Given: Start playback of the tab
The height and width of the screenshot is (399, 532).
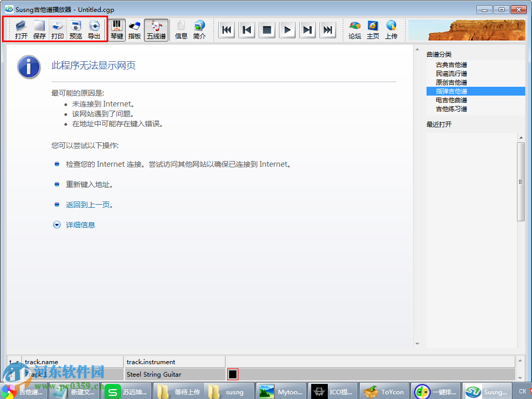Looking at the screenshot, I should 287,30.
